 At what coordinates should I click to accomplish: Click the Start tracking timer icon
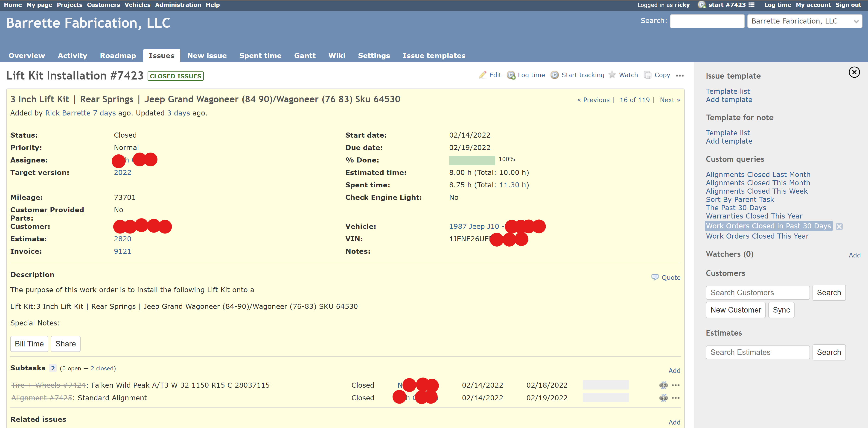[x=554, y=75]
